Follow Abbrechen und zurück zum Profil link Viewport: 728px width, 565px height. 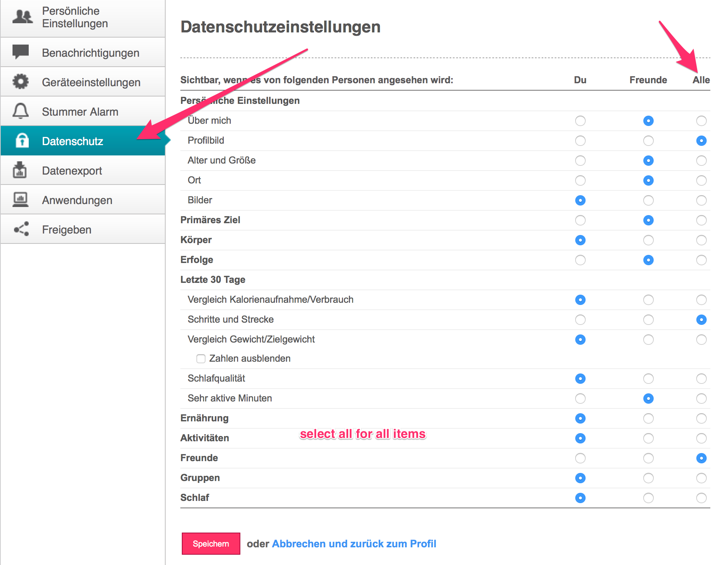tap(354, 544)
